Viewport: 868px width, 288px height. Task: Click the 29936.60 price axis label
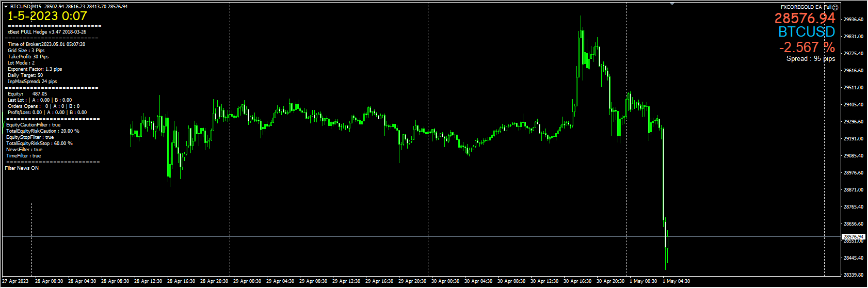[x=854, y=20]
